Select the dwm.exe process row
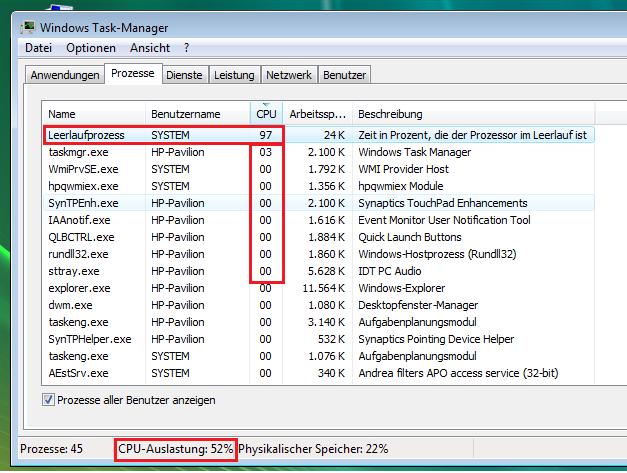This screenshot has width=627, height=473. [69, 305]
